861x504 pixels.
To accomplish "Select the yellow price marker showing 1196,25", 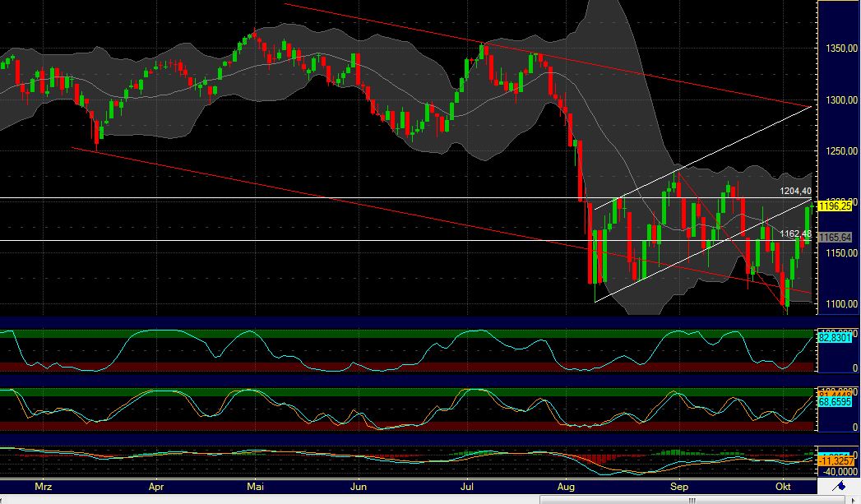I will pyautogui.click(x=836, y=208).
